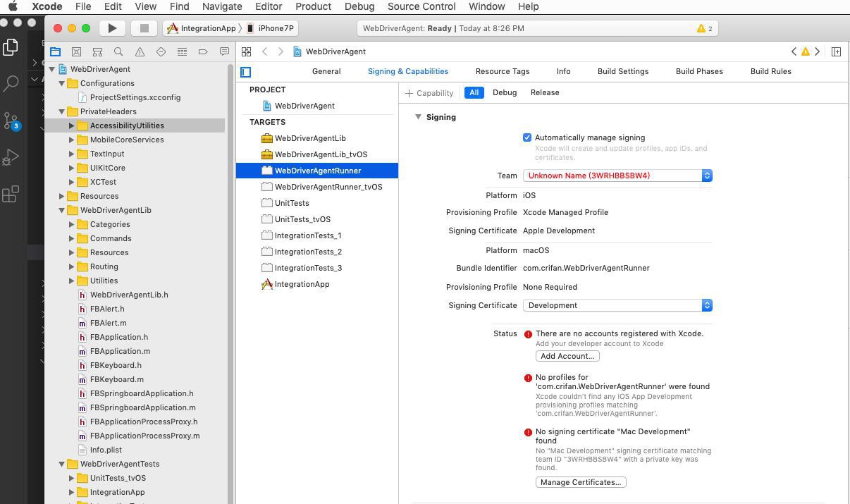Click Manage Certificates button

coord(581,482)
